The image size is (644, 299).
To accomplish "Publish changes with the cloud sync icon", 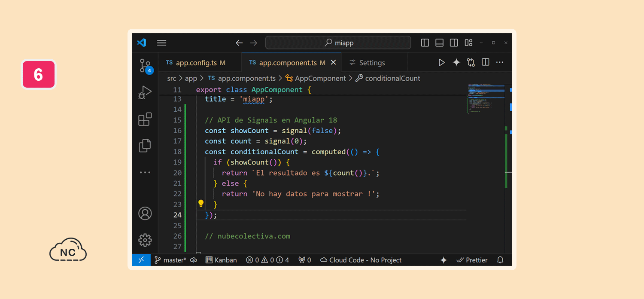I will [x=194, y=260].
